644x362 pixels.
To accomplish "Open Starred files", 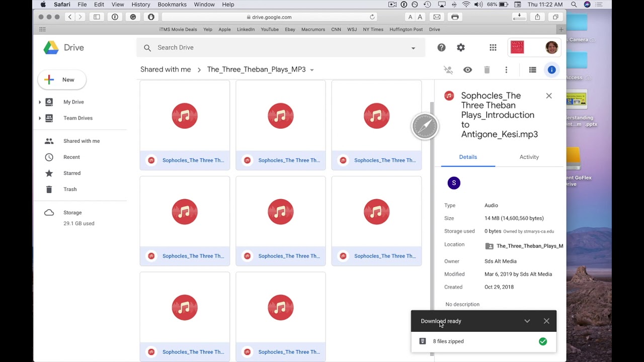I will 72,173.
